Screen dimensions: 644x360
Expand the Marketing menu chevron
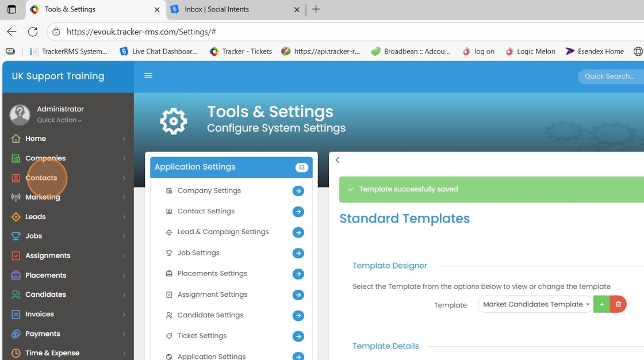click(x=124, y=197)
